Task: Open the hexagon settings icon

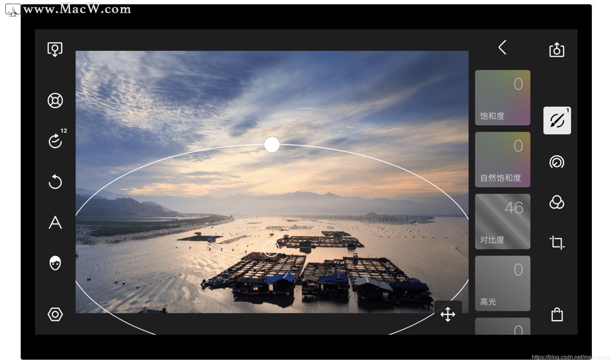Action: [x=55, y=314]
